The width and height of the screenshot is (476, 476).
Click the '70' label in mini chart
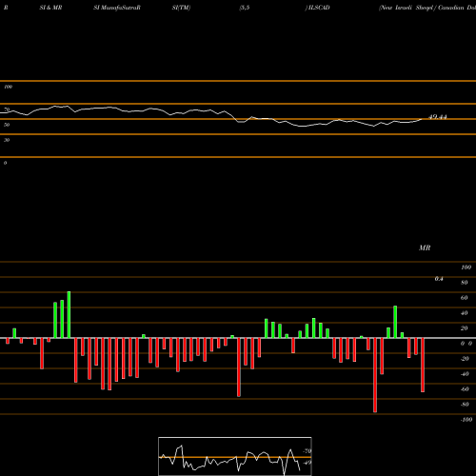(x=307, y=451)
